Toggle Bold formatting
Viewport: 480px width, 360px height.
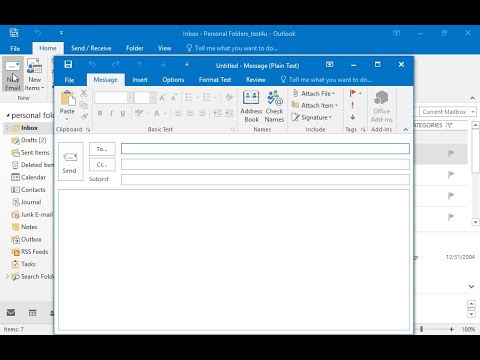(100, 113)
